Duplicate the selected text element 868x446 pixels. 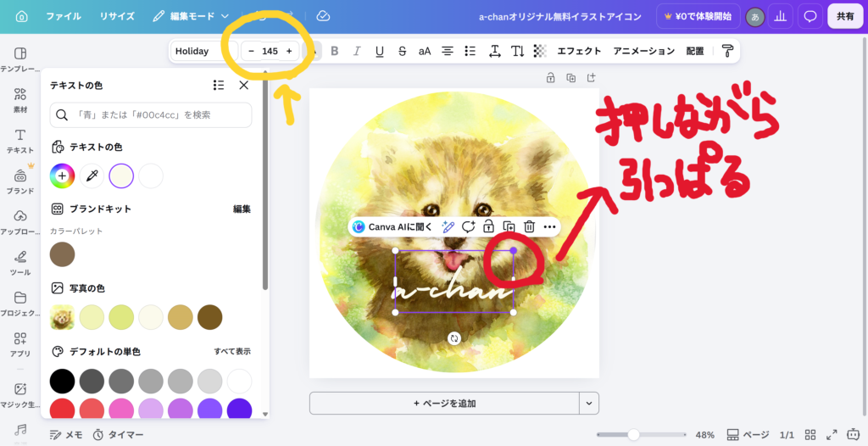(509, 226)
